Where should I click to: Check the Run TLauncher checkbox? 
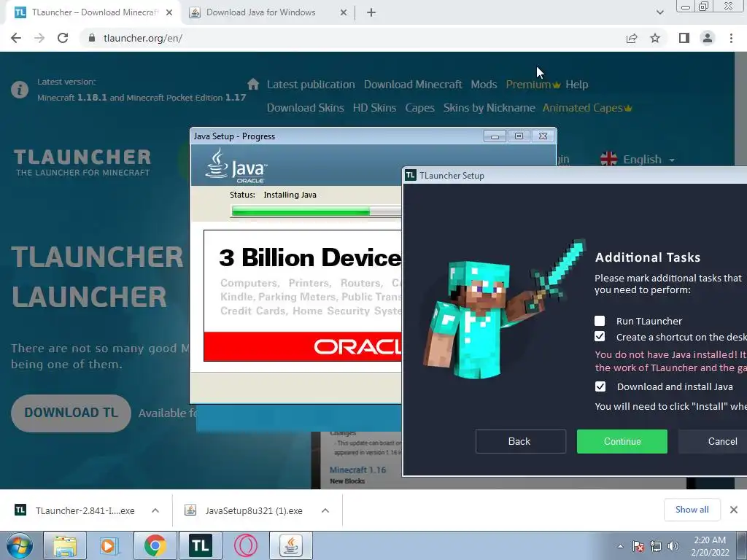pyautogui.click(x=600, y=321)
